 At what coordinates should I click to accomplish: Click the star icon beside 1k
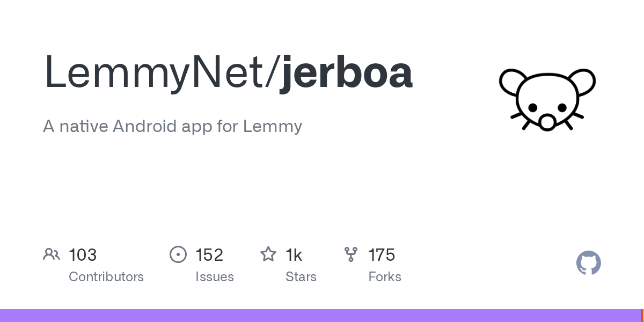[x=268, y=254]
